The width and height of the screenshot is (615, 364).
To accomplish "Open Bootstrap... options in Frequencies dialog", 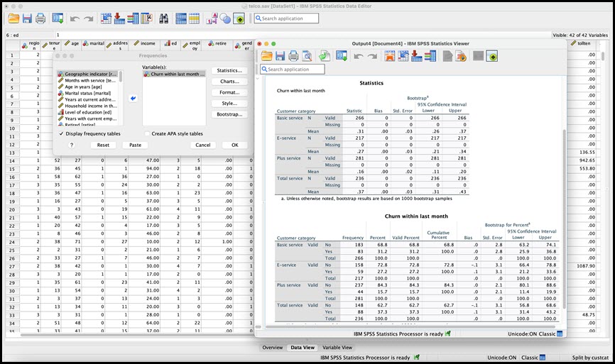I will [x=229, y=114].
